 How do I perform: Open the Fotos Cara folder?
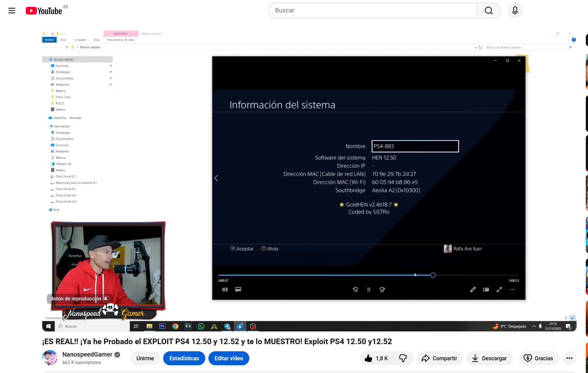click(63, 97)
